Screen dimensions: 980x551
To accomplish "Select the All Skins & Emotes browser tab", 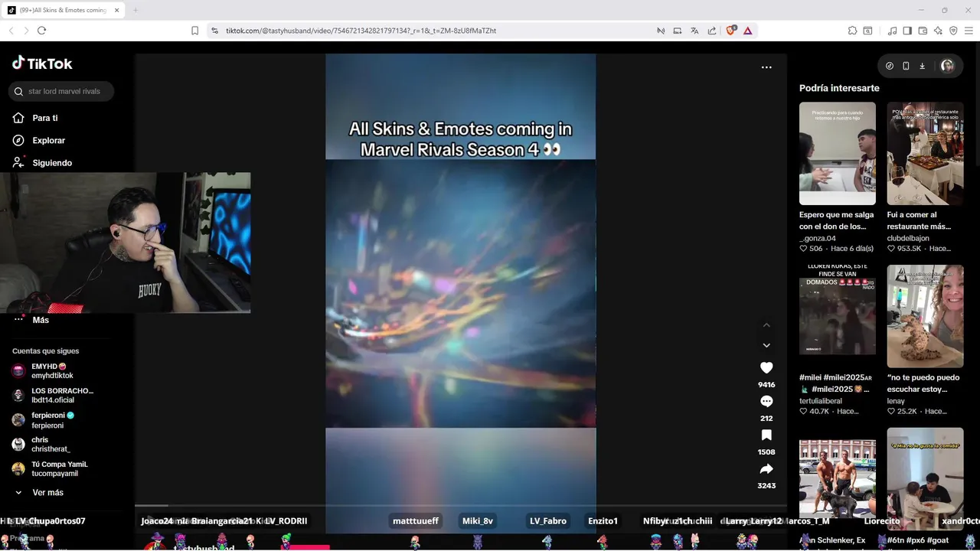I will [x=63, y=10].
